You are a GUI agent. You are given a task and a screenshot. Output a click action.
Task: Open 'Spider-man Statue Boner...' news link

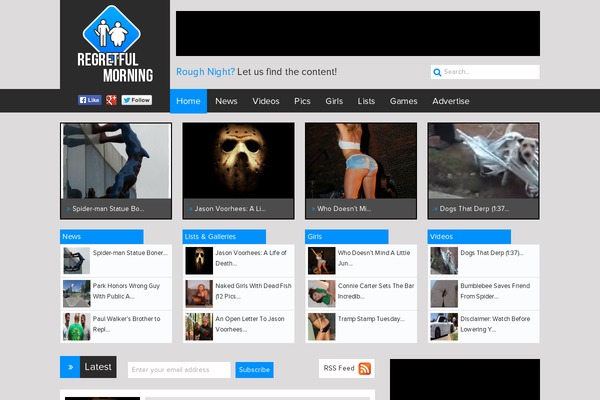click(130, 253)
